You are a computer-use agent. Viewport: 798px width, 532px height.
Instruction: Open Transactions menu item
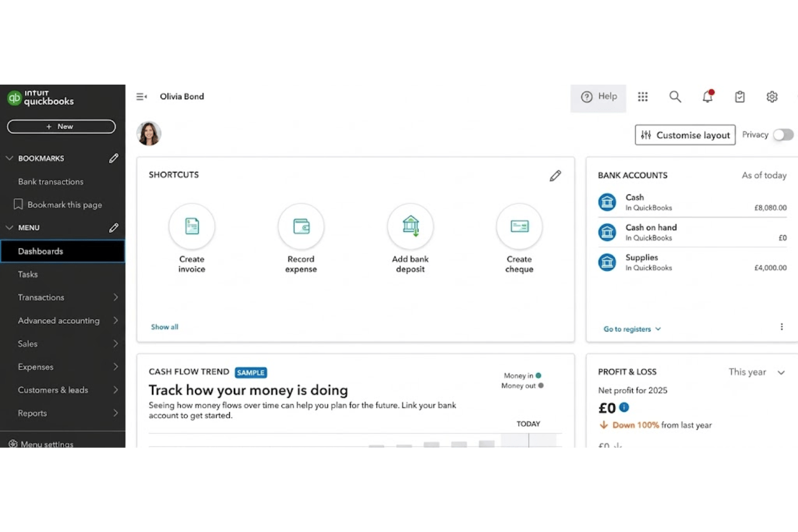coord(41,298)
